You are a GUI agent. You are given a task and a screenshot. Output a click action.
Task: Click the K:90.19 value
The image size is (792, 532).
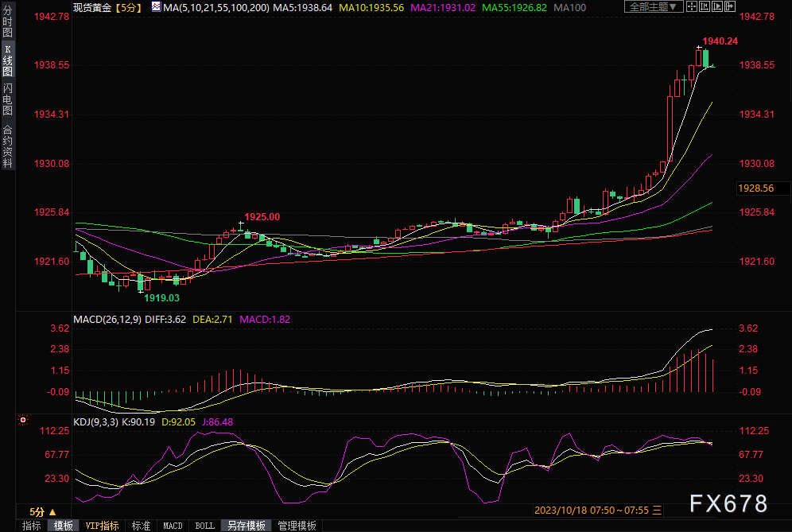[x=138, y=421]
